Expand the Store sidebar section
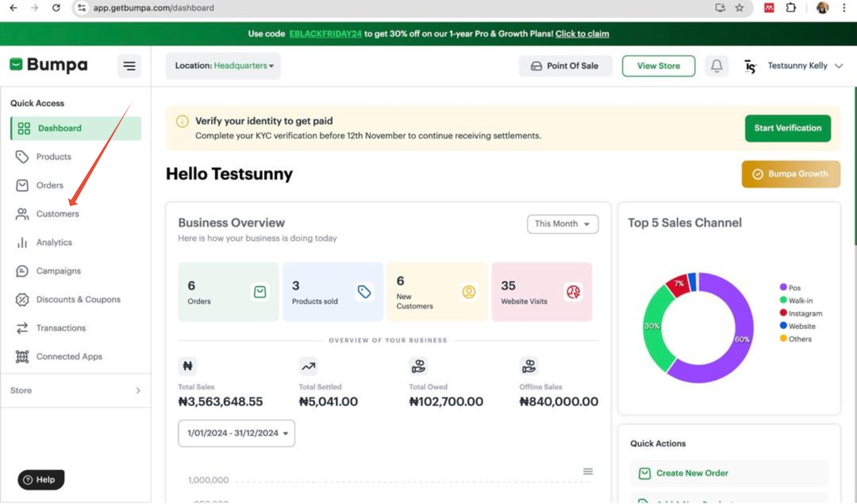 click(76, 390)
